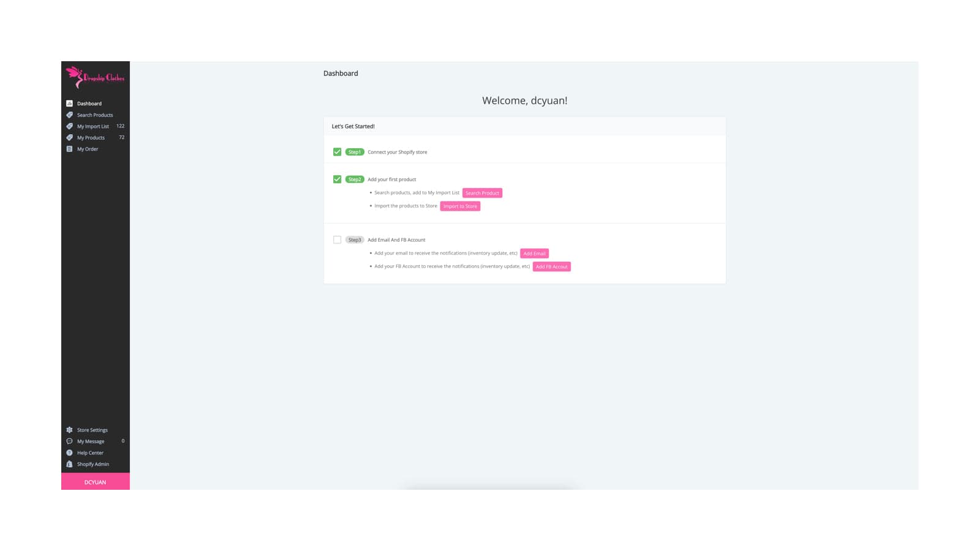Open the DCYUAN account bar
Image resolution: width=980 pixels, height=551 pixels.
95,482
